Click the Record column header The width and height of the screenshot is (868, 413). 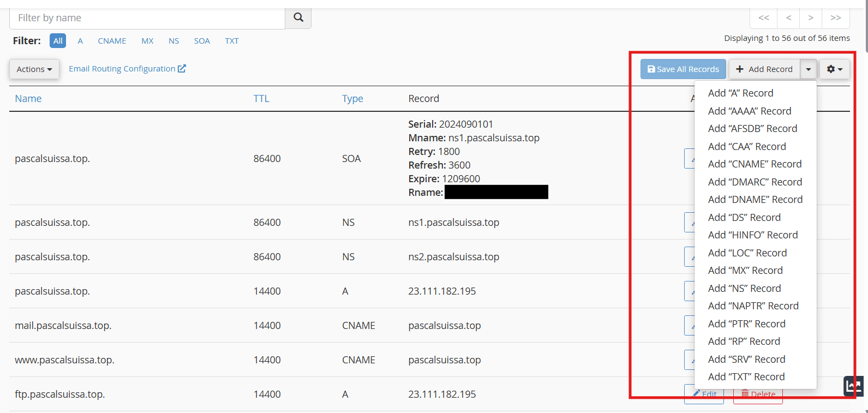424,99
